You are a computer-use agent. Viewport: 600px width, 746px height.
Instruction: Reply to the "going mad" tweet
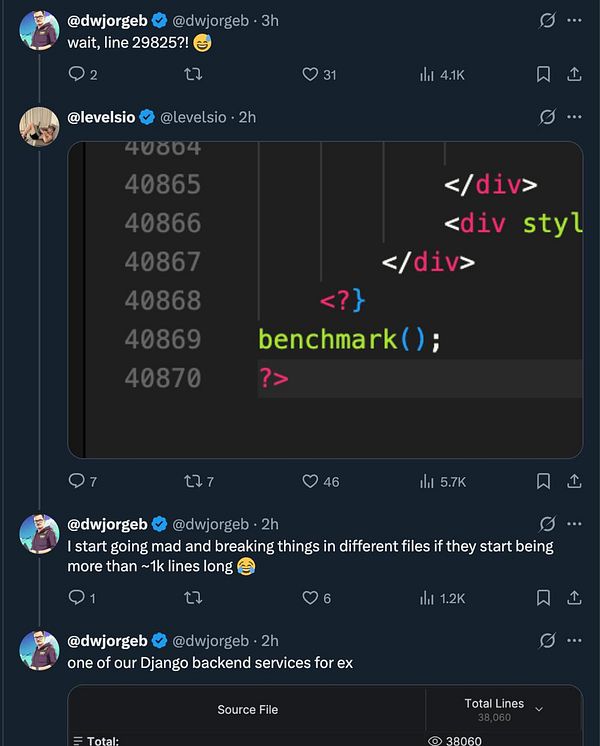click(x=77, y=598)
